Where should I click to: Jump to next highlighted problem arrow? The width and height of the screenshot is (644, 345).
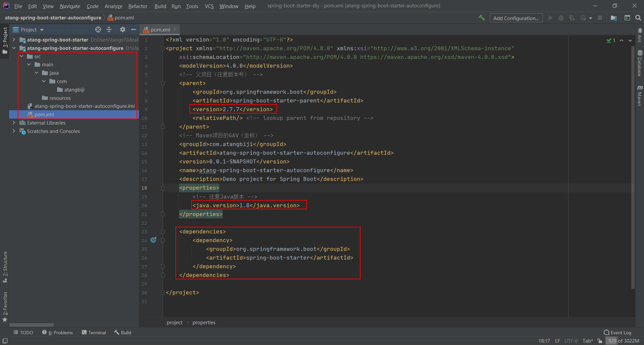tap(630, 41)
